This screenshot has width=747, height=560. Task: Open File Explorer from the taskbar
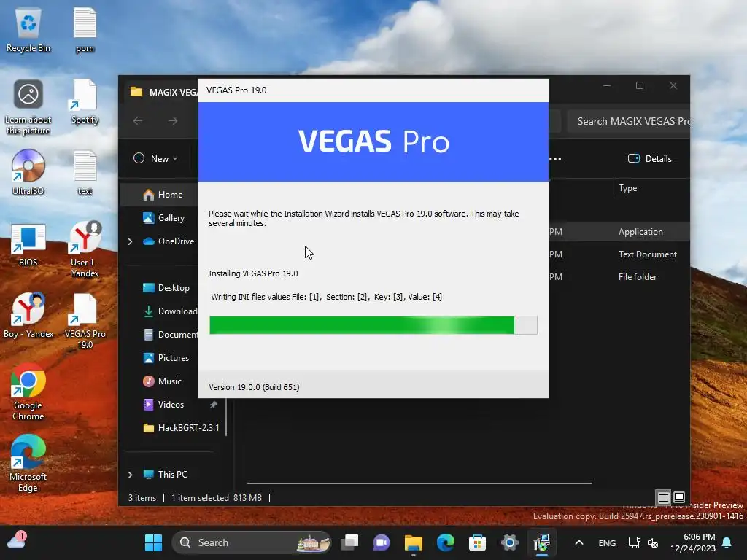click(413, 542)
